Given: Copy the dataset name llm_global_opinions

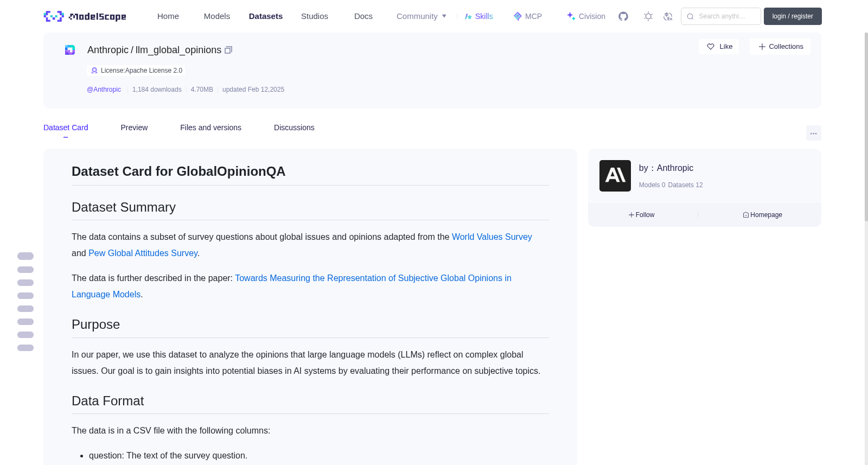Looking at the screenshot, I should click(228, 50).
